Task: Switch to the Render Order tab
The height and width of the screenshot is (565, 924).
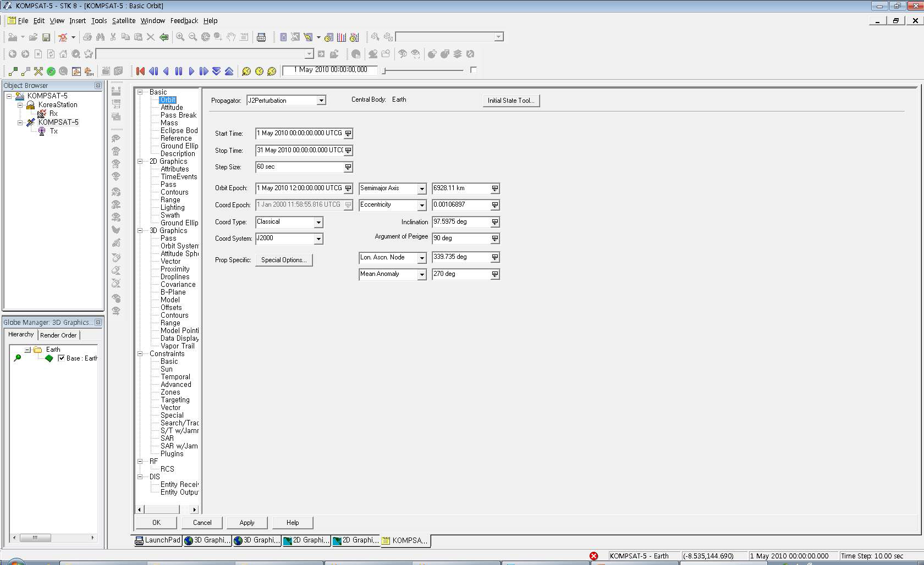Action: (x=58, y=335)
